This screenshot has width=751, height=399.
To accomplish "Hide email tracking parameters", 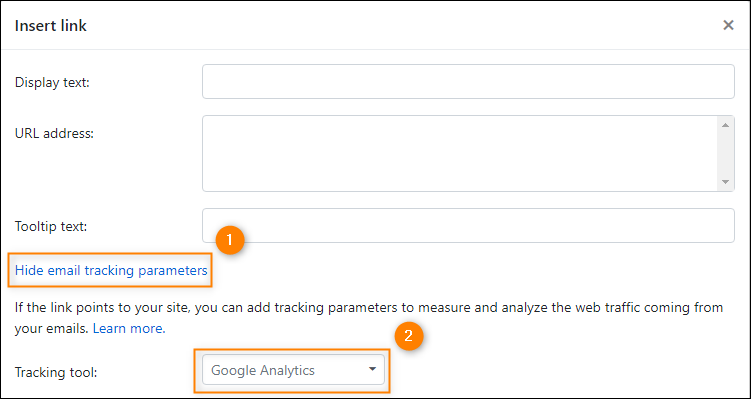I will pos(111,271).
